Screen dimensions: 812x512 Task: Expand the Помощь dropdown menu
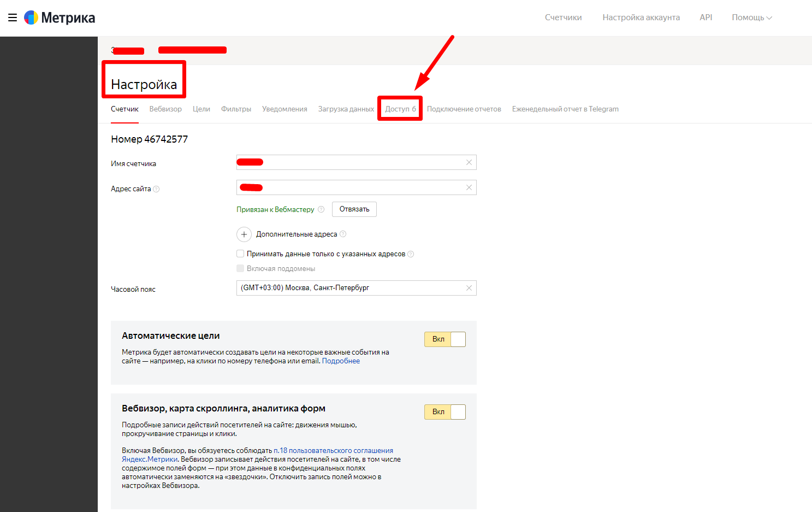[x=751, y=17]
